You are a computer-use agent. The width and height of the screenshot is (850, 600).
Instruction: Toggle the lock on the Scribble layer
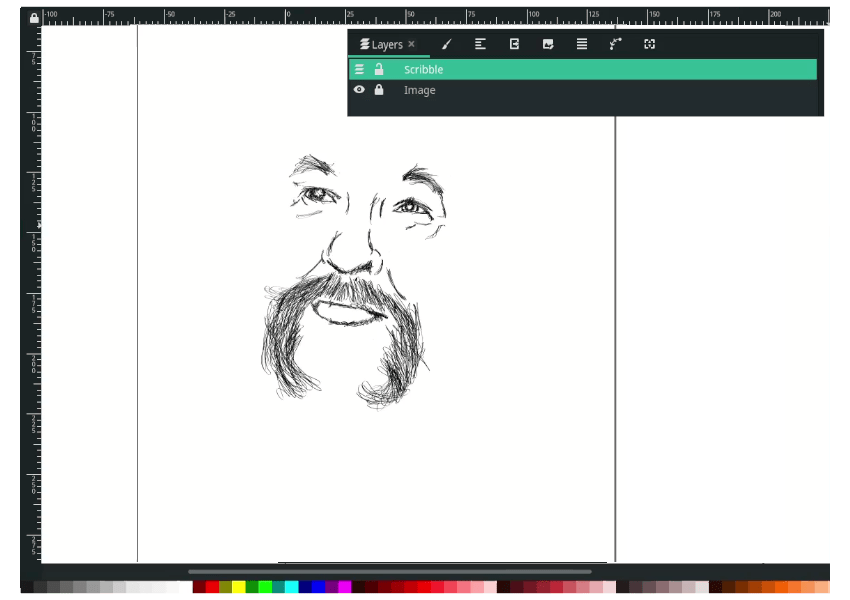379,69
